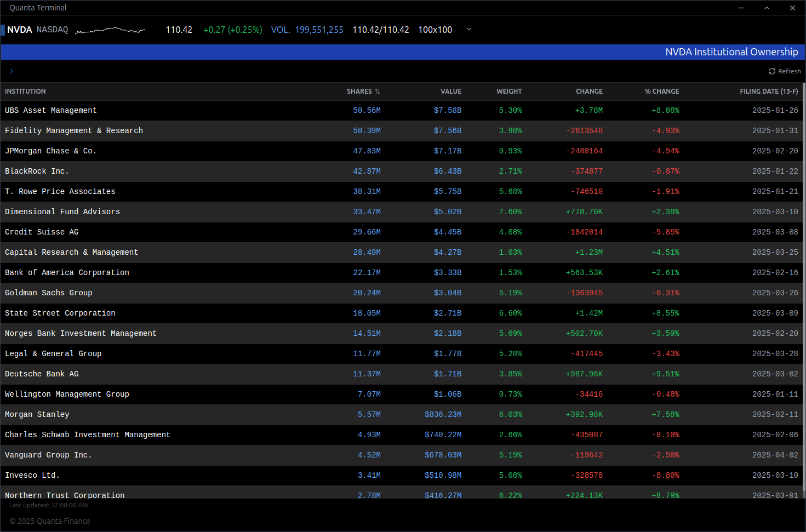
Task: Click the Refresh button
Action: coord(785,71)
